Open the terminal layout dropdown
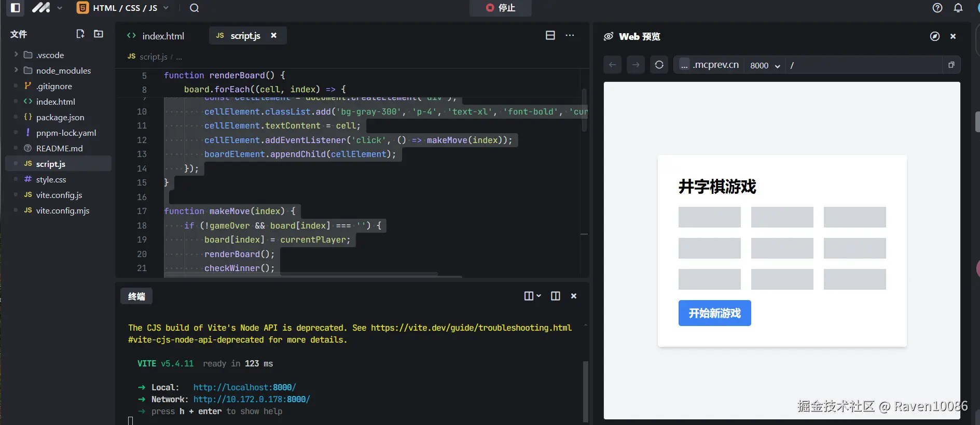The image size is (980, 425). tap(532, 296)
